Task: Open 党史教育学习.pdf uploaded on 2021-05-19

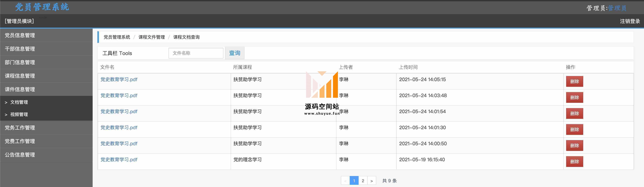Action: coord(119,159)
